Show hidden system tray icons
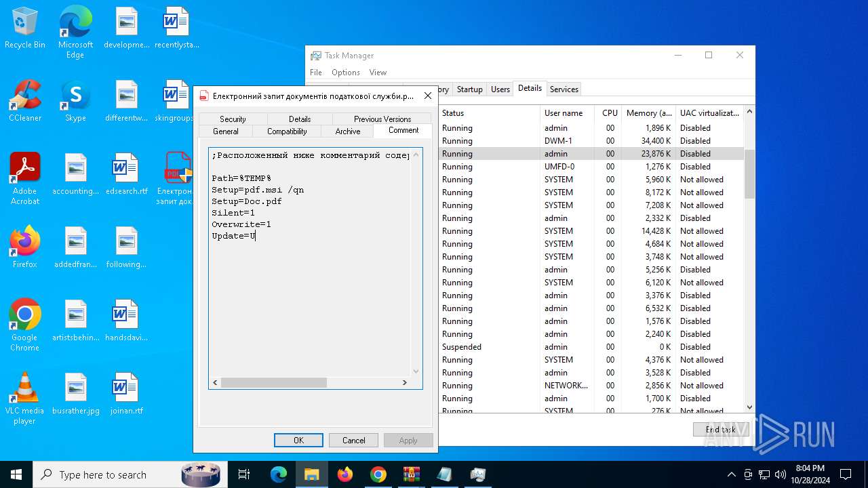868x488 pixels. [731, 474]
